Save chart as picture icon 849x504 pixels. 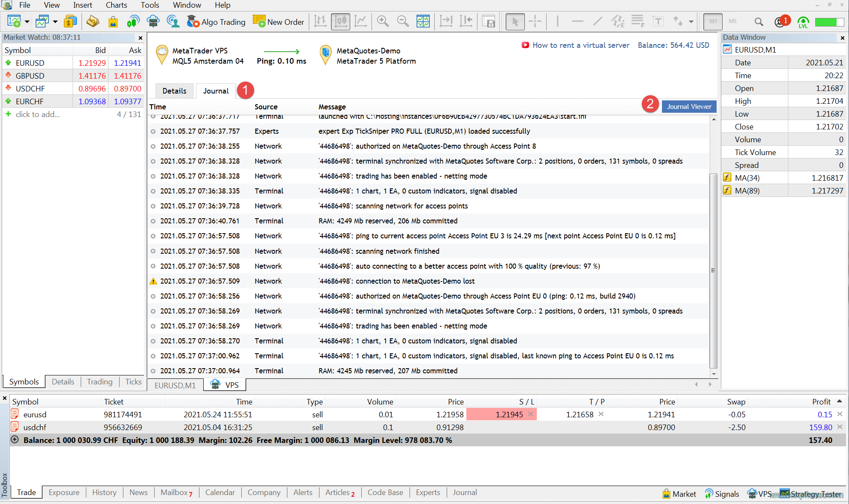point(488,21)
